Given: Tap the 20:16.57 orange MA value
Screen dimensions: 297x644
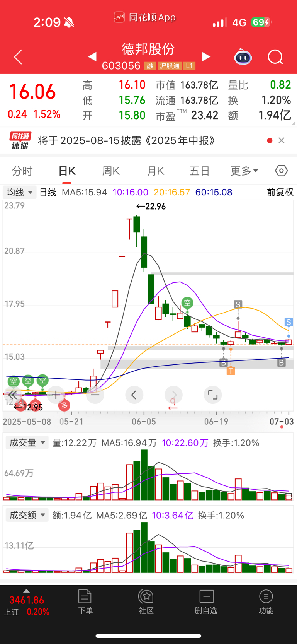Looking at the screenshot, I should 172,192.
